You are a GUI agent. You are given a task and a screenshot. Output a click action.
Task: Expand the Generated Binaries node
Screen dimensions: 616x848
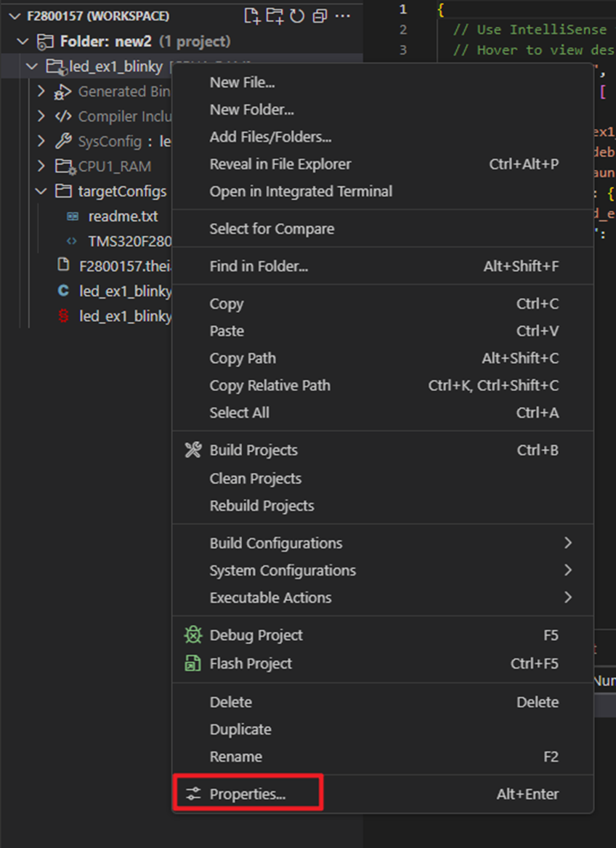coord(41,92)
